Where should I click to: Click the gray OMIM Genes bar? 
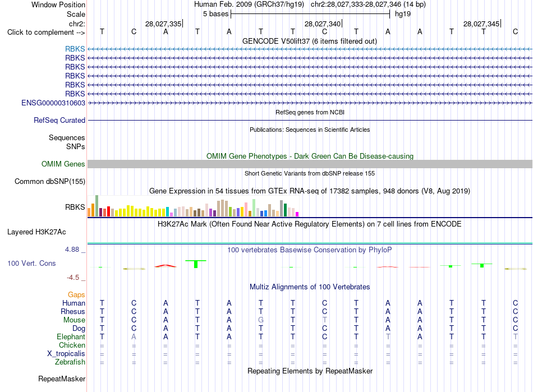(310, 164)
